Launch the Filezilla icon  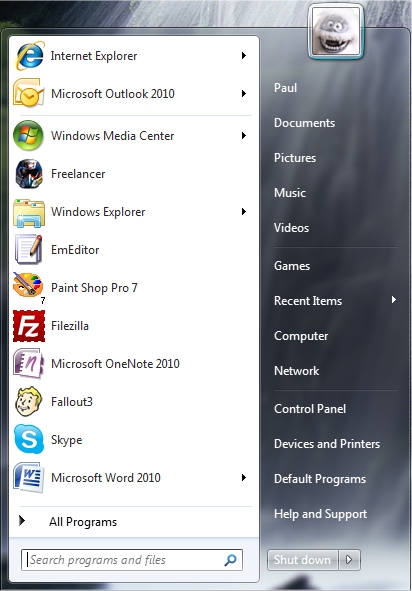coord(29,326)
